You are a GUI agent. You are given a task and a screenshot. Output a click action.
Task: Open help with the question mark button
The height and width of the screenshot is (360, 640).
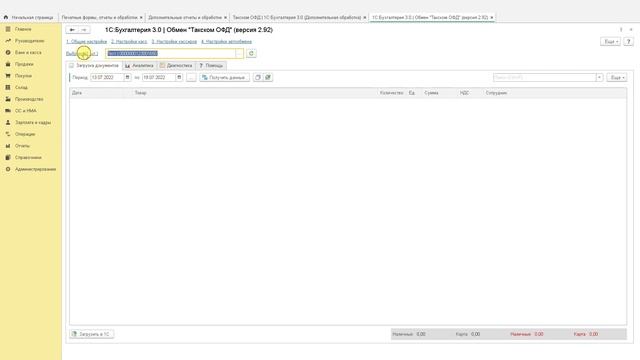point(628,42)
